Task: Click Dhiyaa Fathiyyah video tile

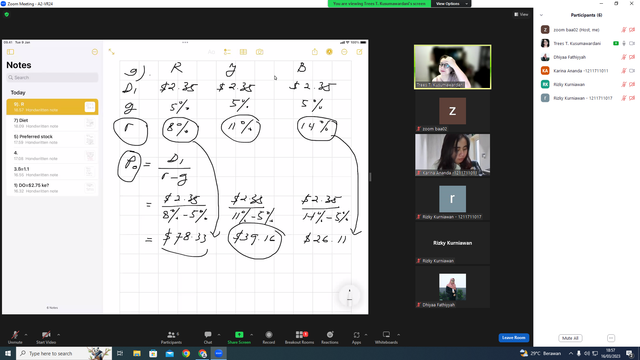Action: [x=452, y=287]
